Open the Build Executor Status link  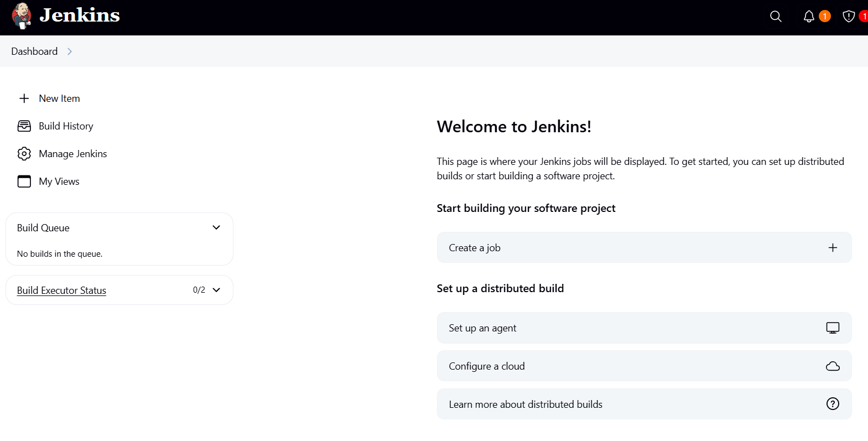[61, 290]
